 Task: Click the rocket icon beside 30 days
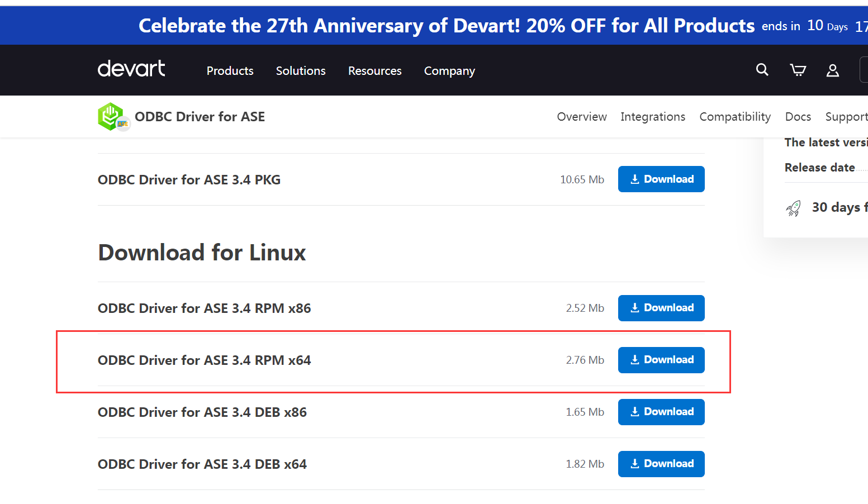[x=793, y=208]
